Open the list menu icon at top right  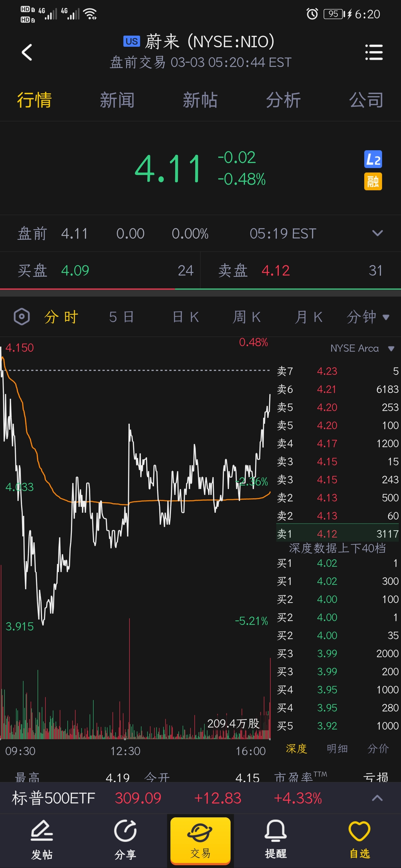(374, 53)
